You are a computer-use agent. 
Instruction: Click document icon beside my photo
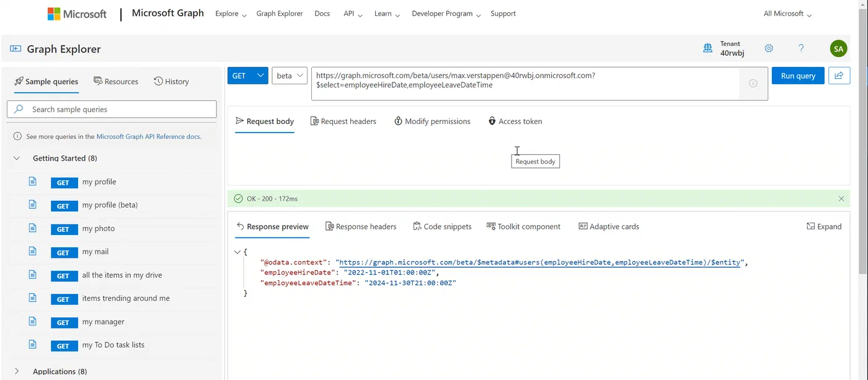coord(33,228)
